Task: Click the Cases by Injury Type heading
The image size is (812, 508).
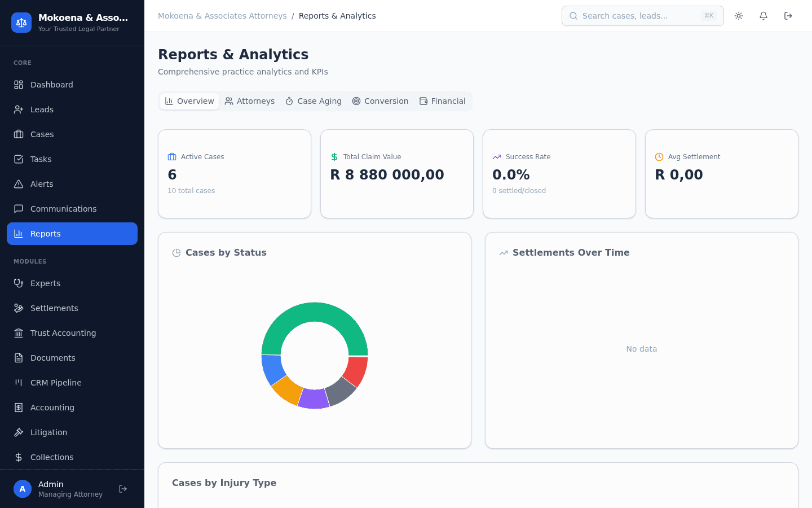Action: (224, 483)
